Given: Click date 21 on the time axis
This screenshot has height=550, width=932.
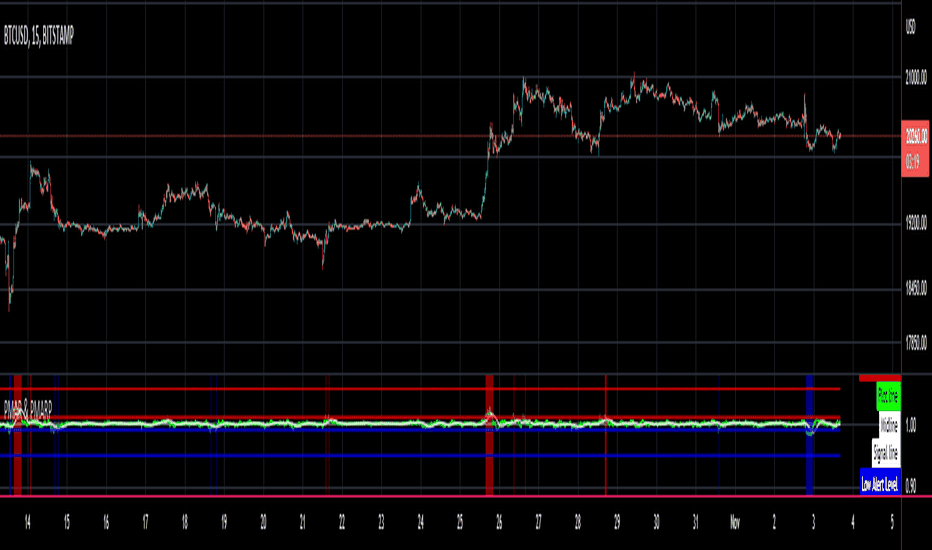Looking at the screenshot, I should 303,522.
